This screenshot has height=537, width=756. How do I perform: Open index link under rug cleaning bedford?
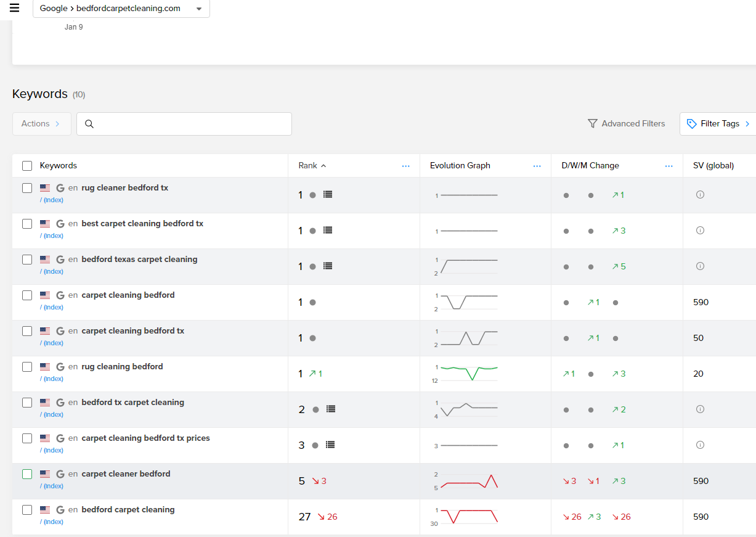pos(53,379)
